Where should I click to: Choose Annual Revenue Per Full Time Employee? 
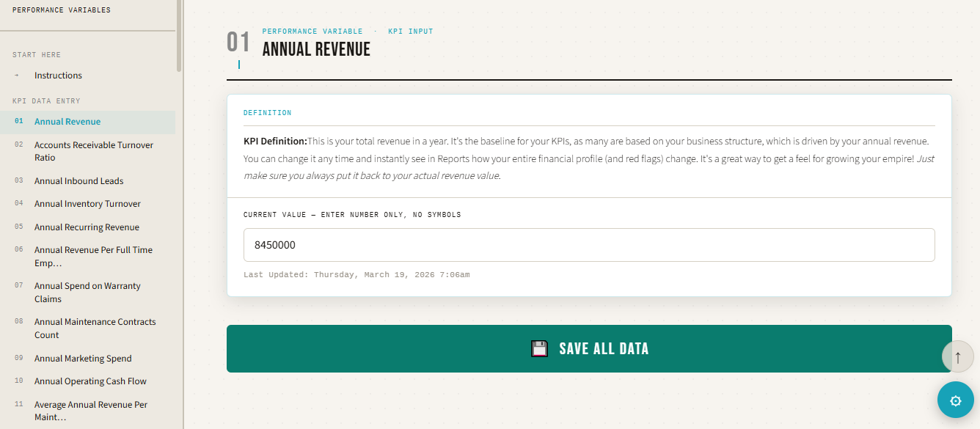click(93, 256)
